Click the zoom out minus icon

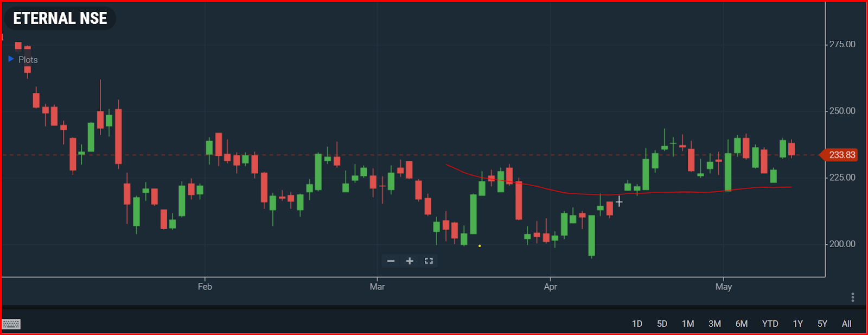[391, 261]
